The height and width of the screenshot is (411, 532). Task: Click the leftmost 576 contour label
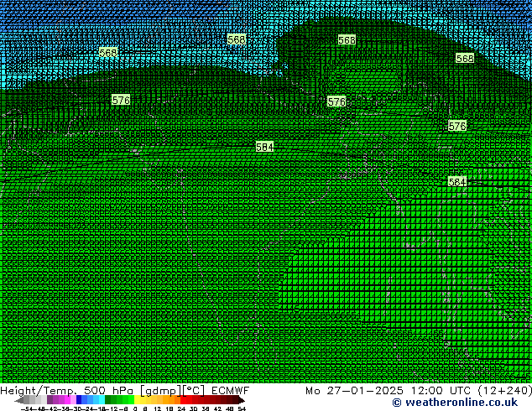(x=121, y=100)
